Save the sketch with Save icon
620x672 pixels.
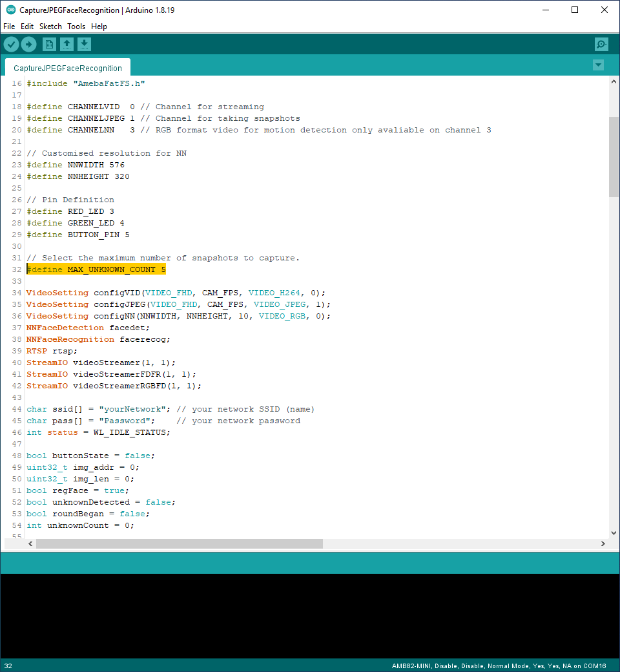(85, 44)
